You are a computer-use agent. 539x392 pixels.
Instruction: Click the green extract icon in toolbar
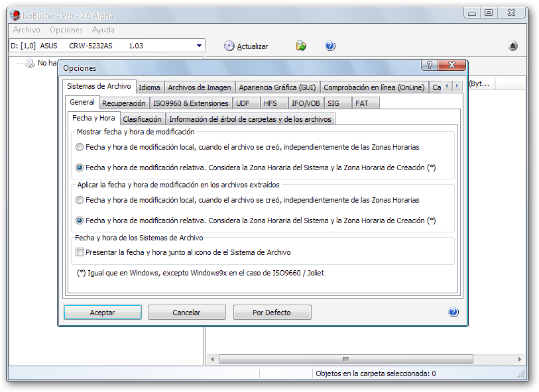[301, 46]
